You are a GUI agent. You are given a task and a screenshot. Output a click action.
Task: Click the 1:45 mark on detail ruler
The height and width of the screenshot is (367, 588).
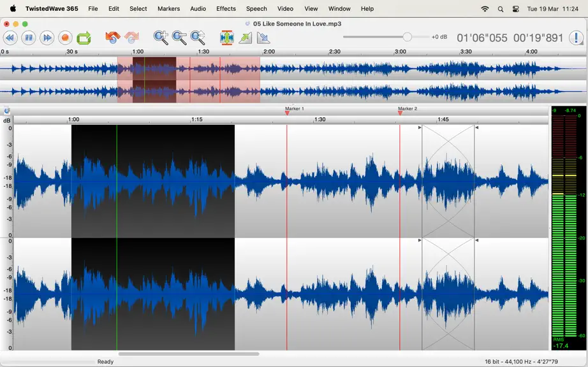point(443,119)
